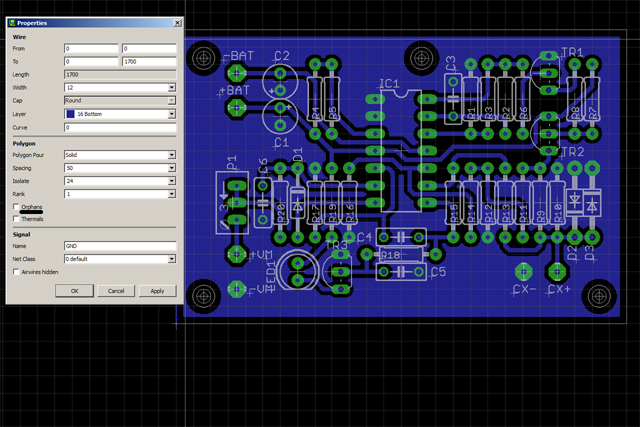640x427 pixels.
Task: Expand the Net Class dropdown
Action: [172, 258]
